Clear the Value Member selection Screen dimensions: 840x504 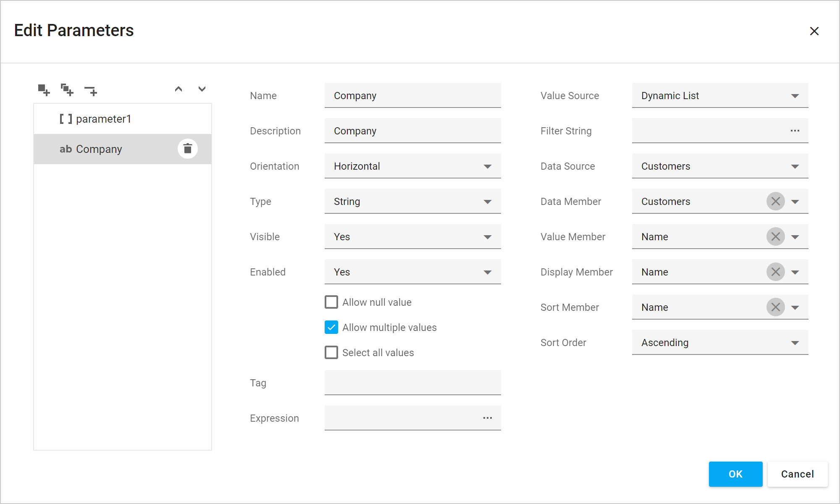[x=775, y=236]
